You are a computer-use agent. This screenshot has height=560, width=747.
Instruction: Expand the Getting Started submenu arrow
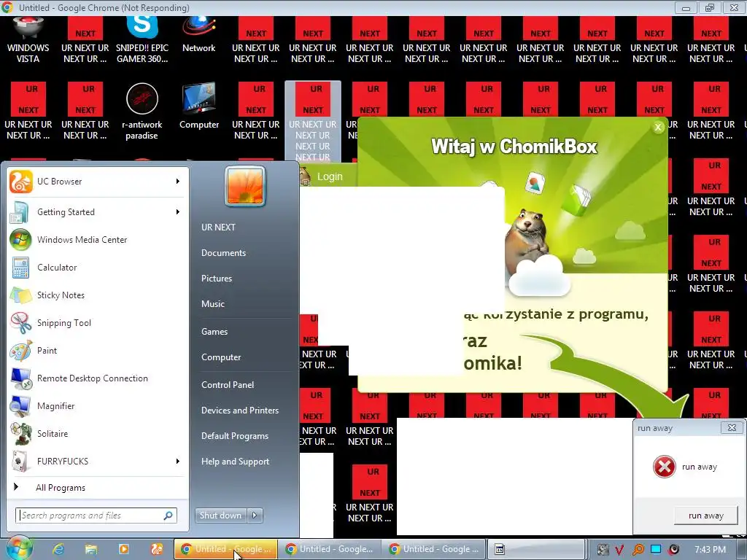(x=178, y=212)
